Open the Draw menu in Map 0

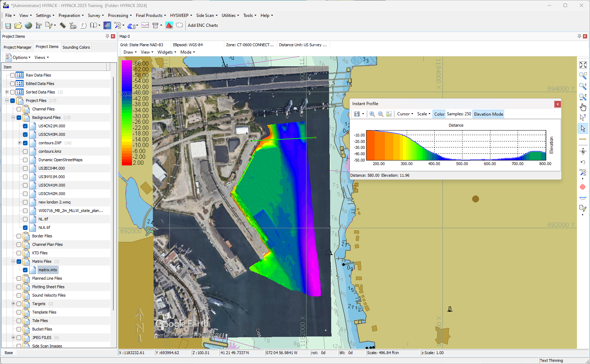(x=129, y=52)
